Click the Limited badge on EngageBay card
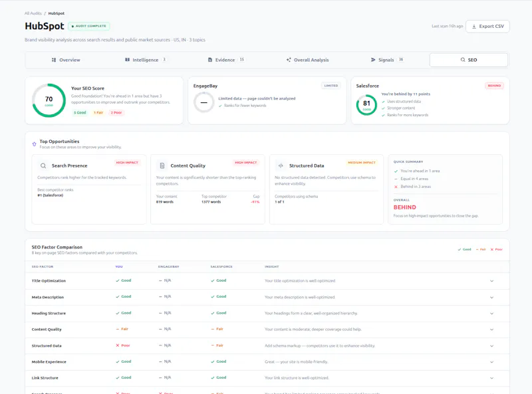The height and width of the screenshot is (394, 532). [x=331, y=86]
